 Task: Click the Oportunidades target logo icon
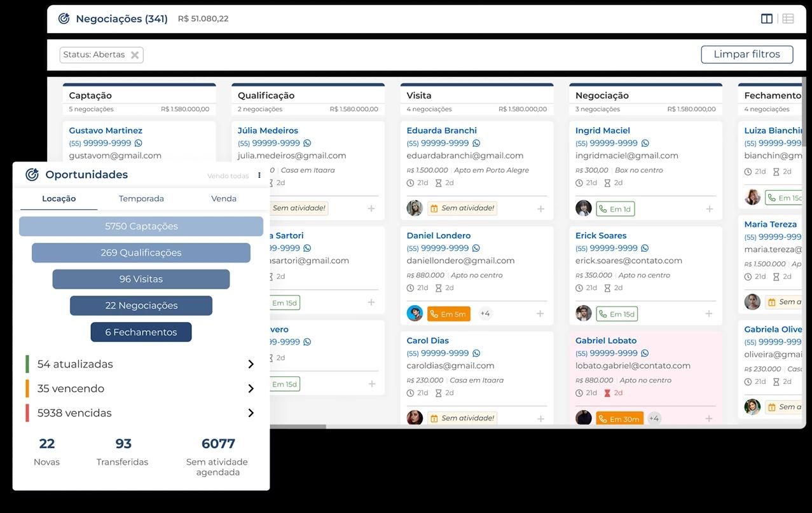(32, 175)
